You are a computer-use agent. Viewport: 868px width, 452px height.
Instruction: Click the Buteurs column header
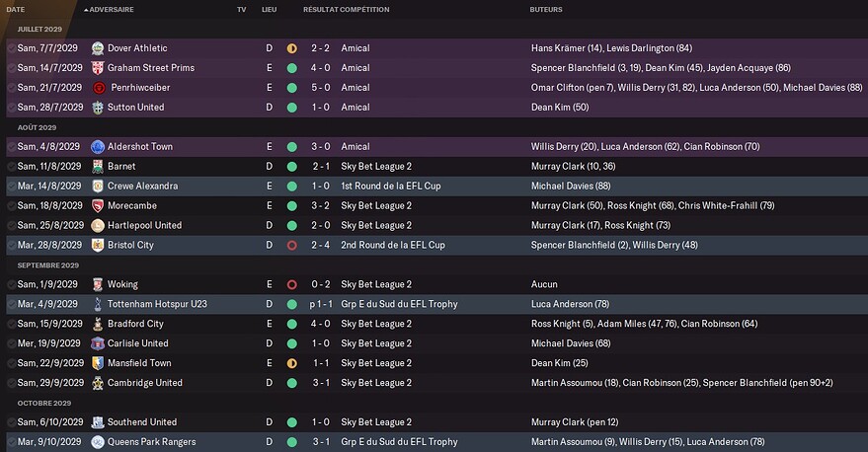point(546,10)
